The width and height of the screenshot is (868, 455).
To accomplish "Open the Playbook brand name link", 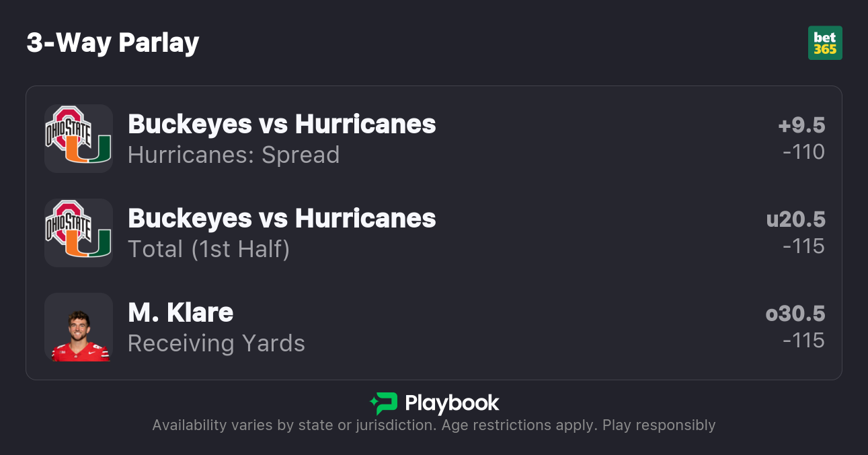I will tap(452, 403).
